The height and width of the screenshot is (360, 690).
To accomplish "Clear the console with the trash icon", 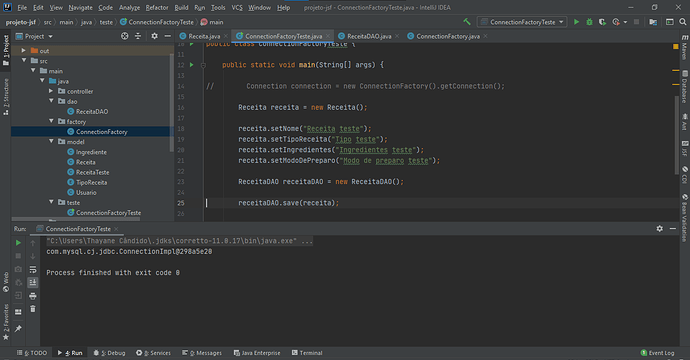I will (x=33, y=309).
